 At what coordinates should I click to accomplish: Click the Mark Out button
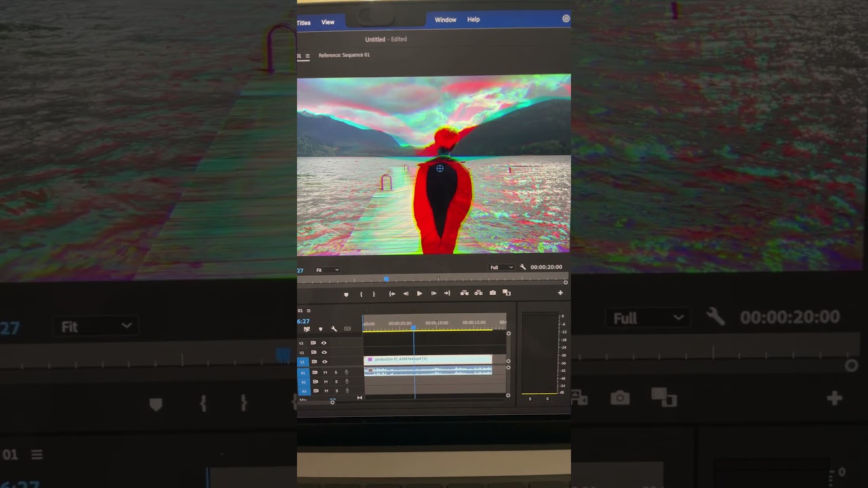point(374,294)
